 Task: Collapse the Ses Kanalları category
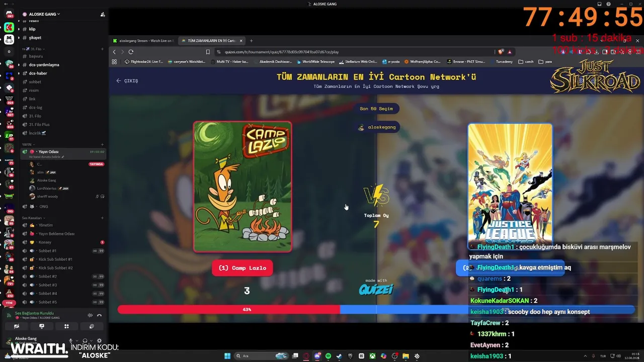coord(33,218)
